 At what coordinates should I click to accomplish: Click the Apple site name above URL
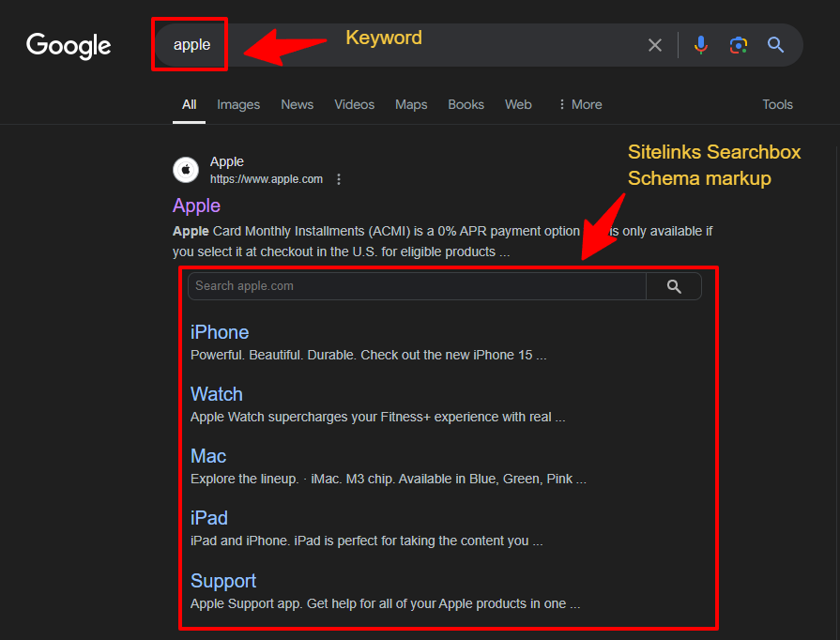(x=226, y=161)
